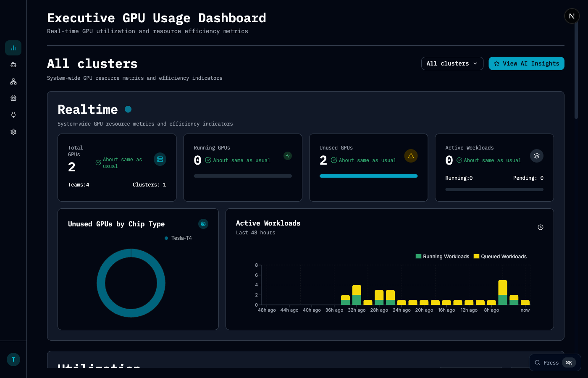Click the warning triangle on Unused GPUs card

[411, 155]
